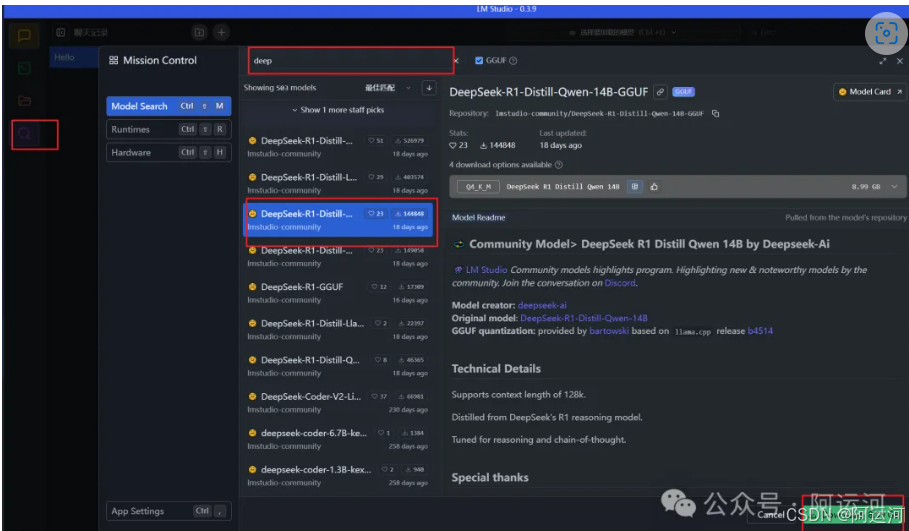Open the Model Card button
The image size is (909, 531).
coord(870,92)
